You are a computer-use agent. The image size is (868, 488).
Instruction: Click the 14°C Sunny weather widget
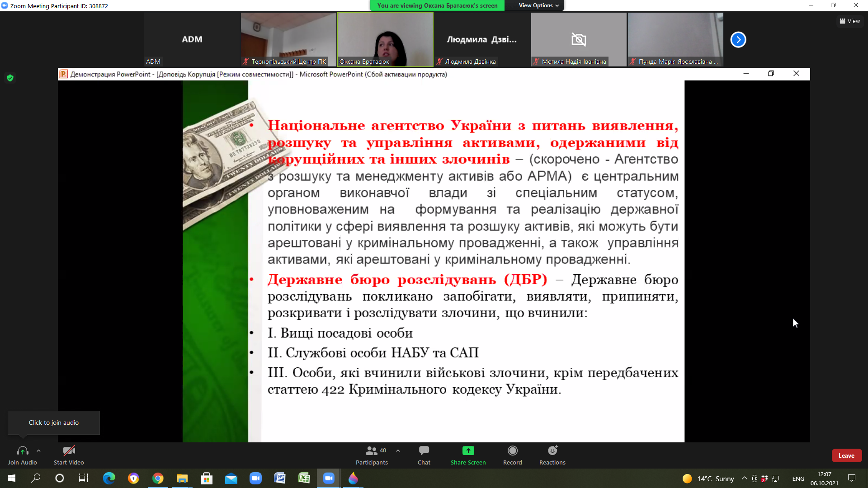pyautogui.click(x=708, y=479)
